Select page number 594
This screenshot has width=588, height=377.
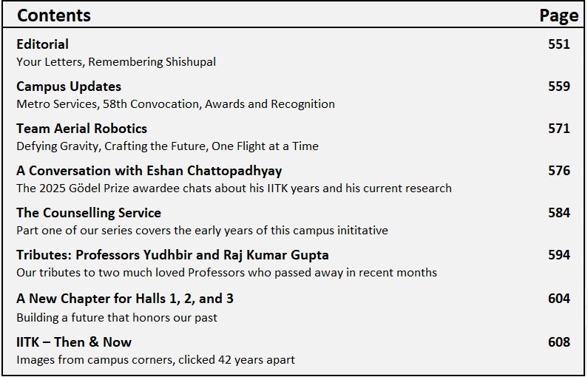click(558, 255)
